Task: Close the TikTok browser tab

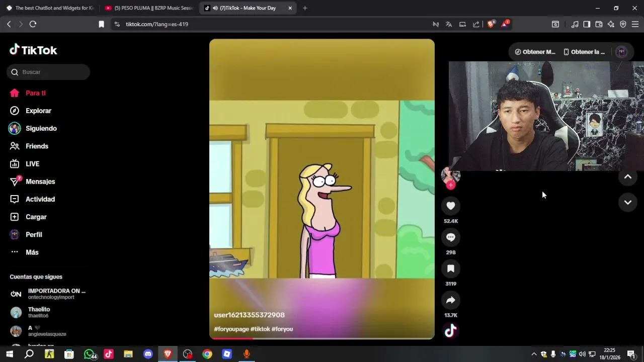Action: coord(290,8)
